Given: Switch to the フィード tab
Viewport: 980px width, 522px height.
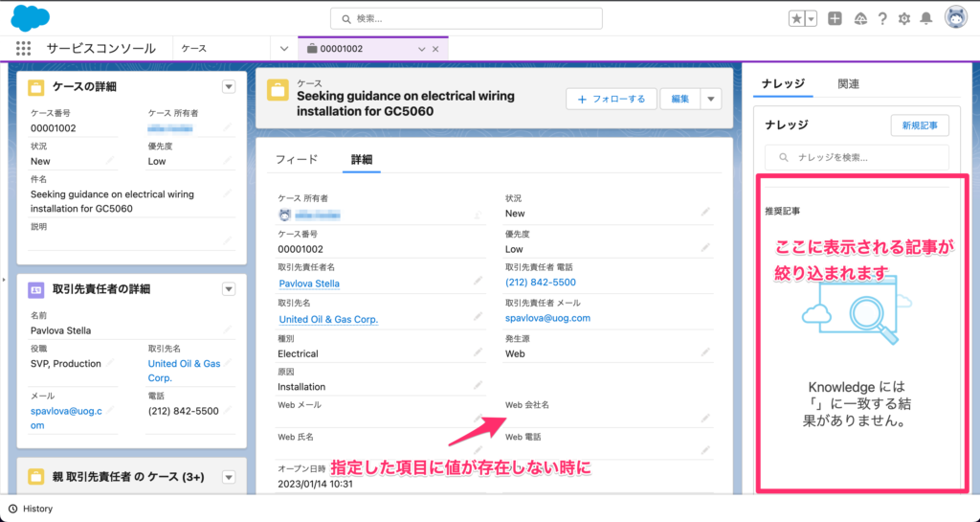Looking at the screenshot, I should click(x=297, y=159).
